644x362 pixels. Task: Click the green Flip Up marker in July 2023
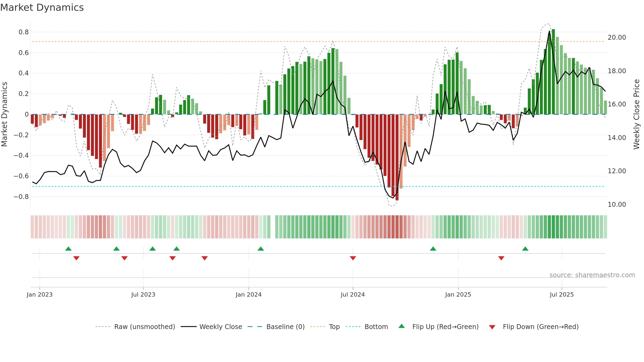point(152,249)
